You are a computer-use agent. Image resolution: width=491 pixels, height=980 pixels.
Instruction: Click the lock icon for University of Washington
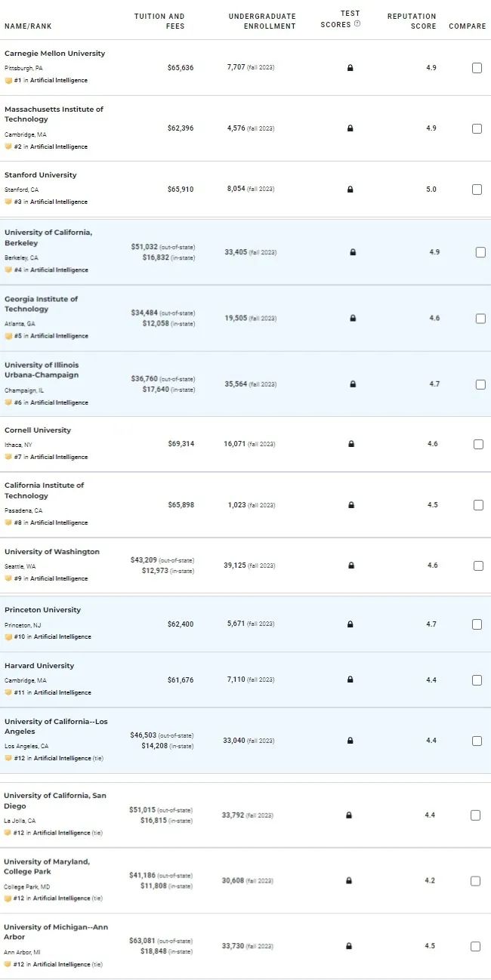(350, 566)
